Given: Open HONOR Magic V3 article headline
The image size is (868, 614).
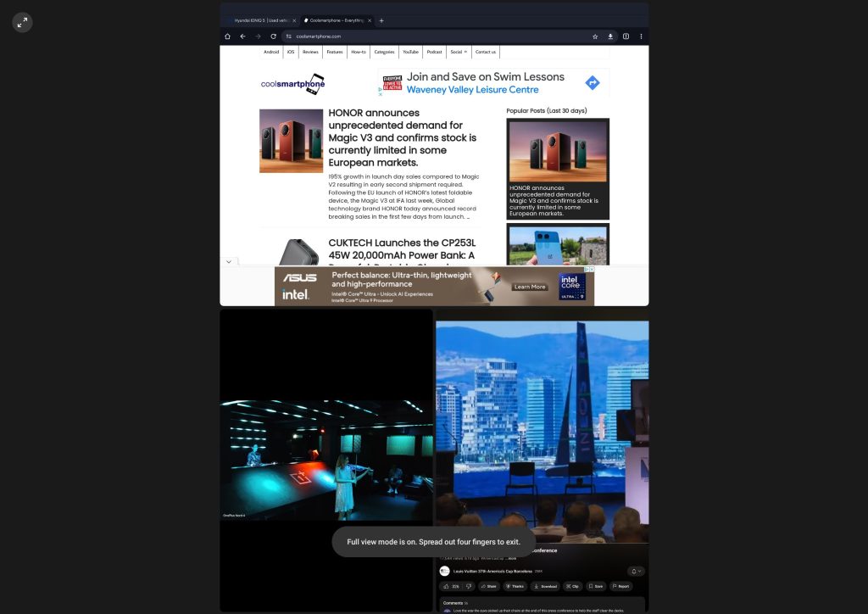Looking at the screenshot, I should coord(403,137).
